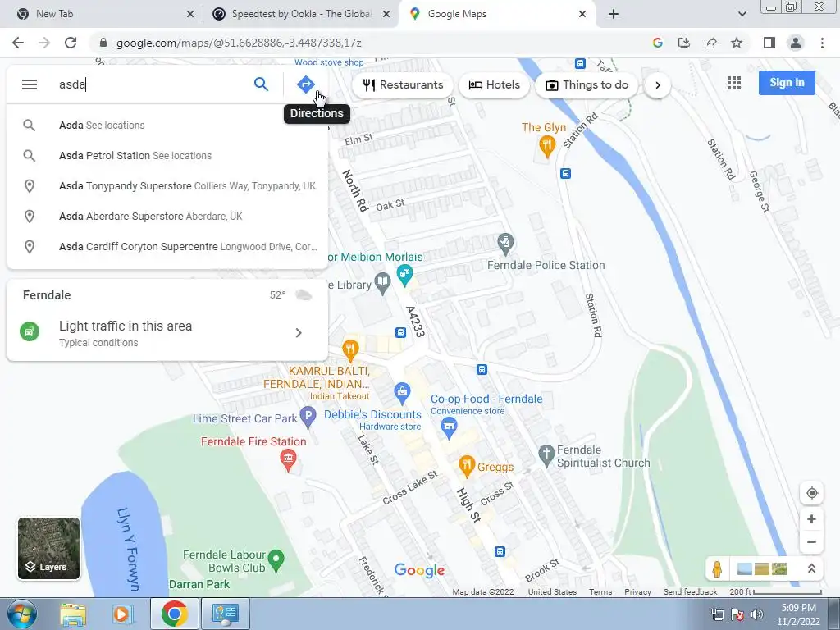Viewport: 840px width, 630px height.
Task: Open the Terms link
Action: pyautogui.click(x=600, y=592)
